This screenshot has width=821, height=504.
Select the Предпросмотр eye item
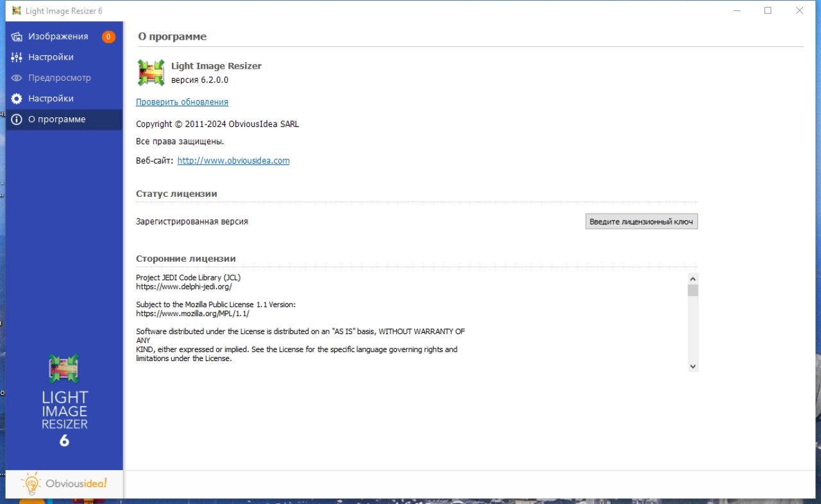click(x=64, y=78)
